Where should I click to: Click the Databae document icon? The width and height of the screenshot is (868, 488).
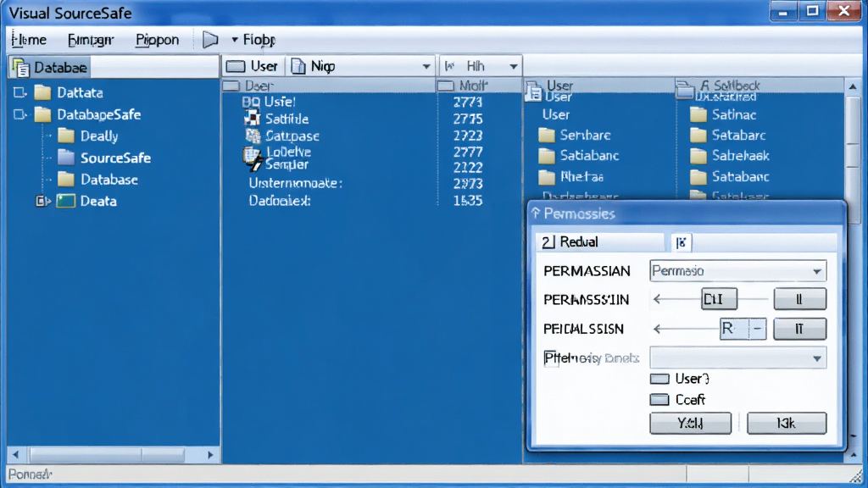tap(21, 68)
